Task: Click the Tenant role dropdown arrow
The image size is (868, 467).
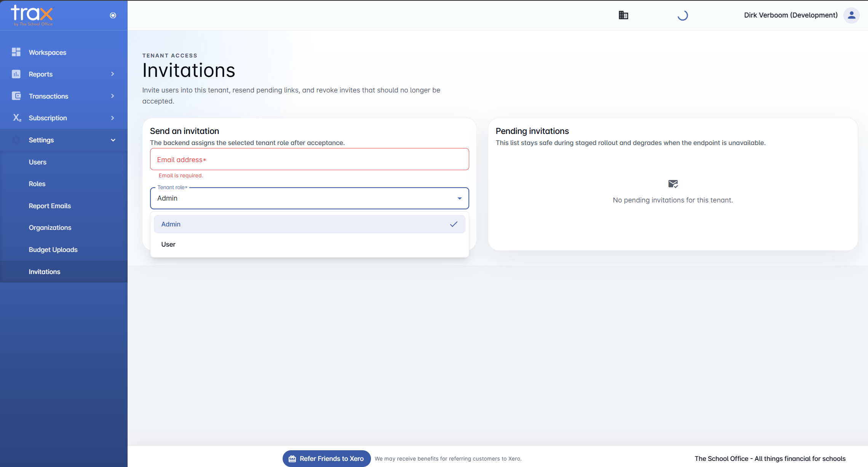Action: coord(460,198)
